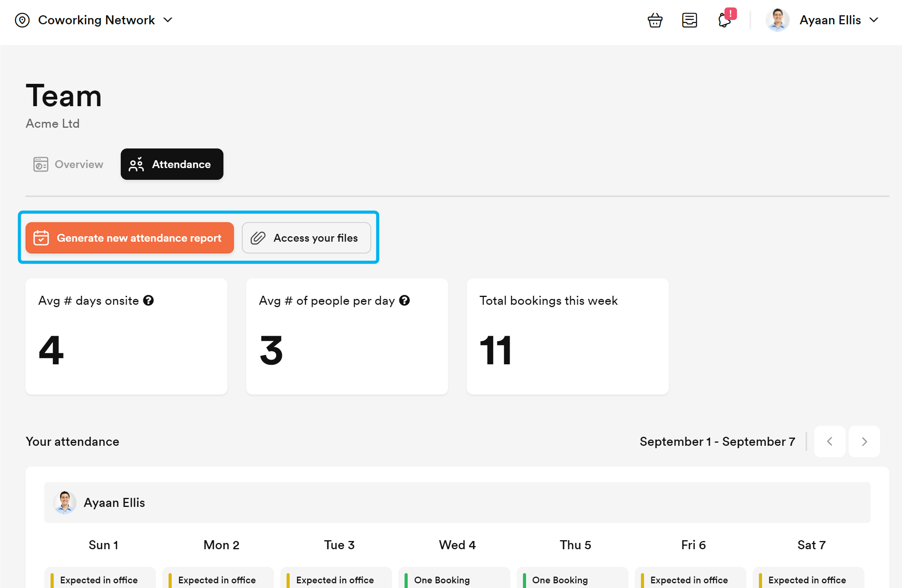Select the Sat 7 column header
The image size is (902, 588).
click(x=811, y=545)
